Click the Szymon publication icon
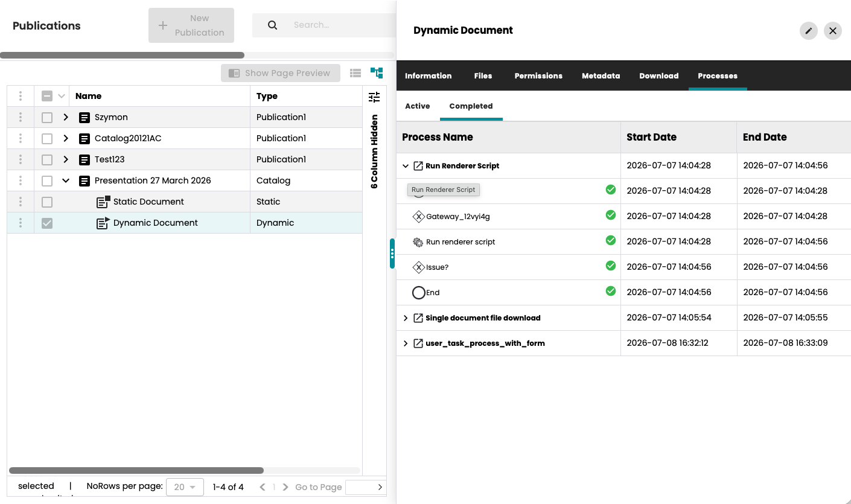The height and width of the screenshot is (504, 851). click(84, 118)
